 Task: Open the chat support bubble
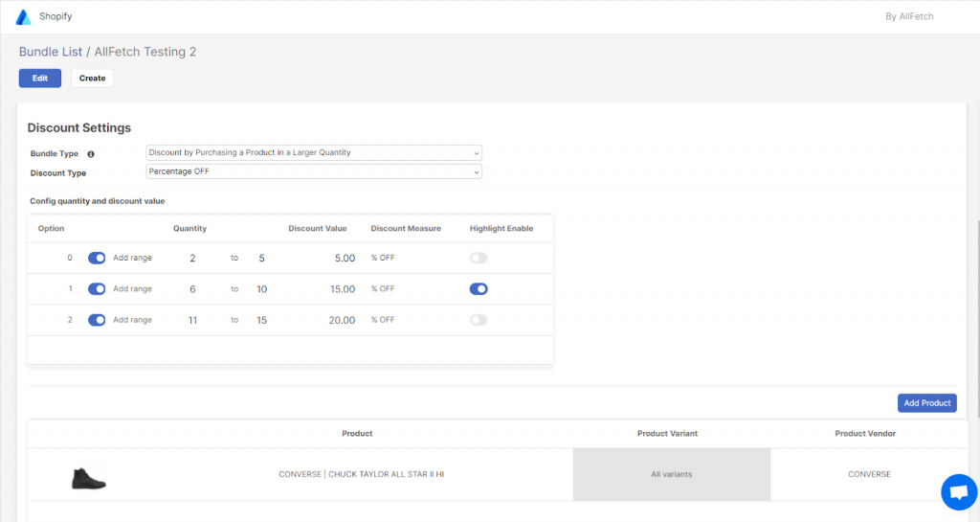958,491
